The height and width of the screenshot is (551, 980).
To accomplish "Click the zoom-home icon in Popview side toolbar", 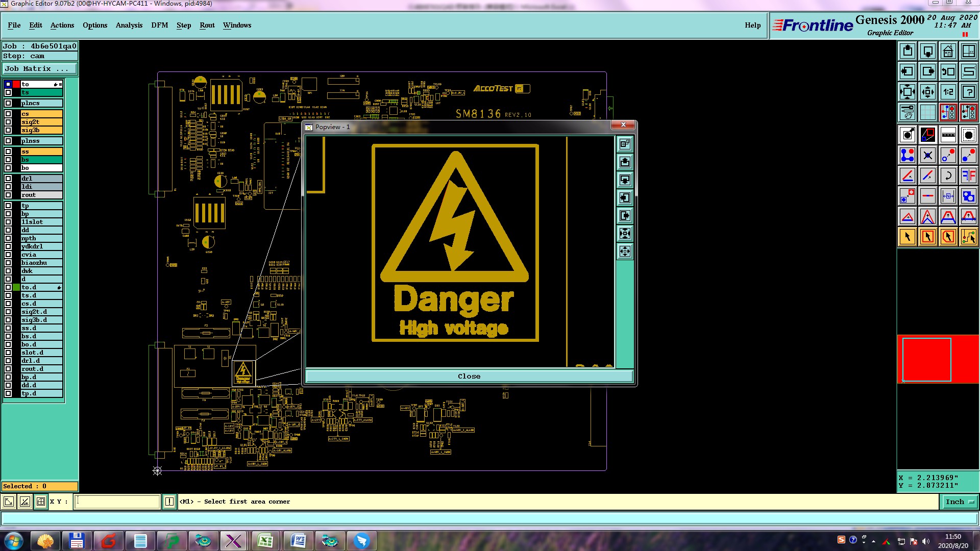I will pyautogui.click(x=625, y=144).
